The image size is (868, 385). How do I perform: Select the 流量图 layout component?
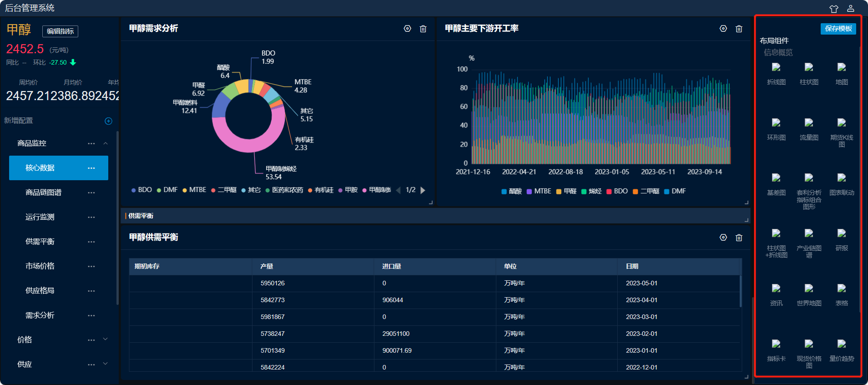[809, 130]
